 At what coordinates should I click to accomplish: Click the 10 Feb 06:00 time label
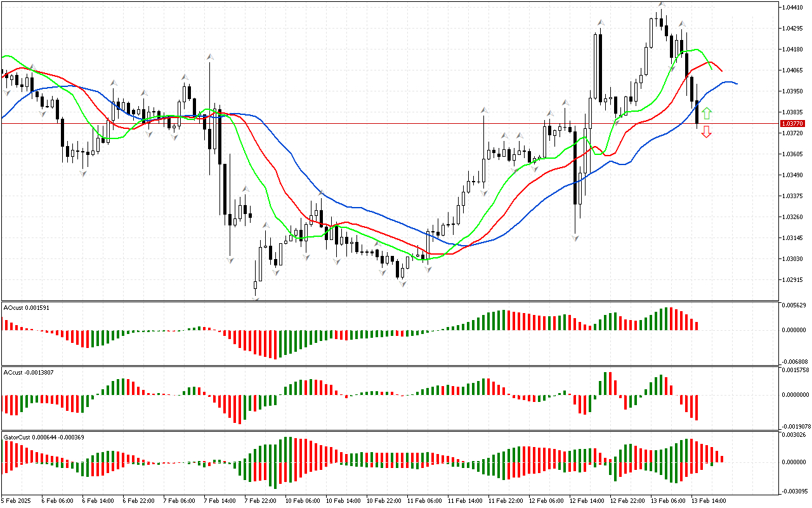pyautogui.click(x=302, y=501)
